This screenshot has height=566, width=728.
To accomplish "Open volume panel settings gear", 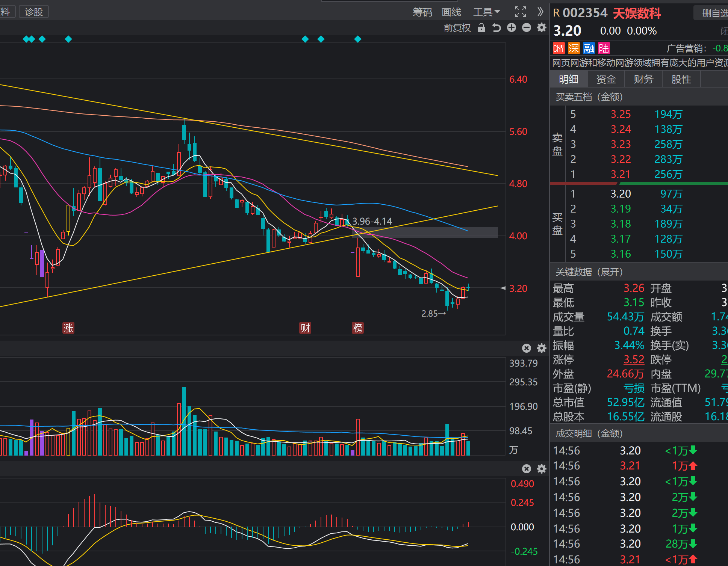I will tap(541, 348).
